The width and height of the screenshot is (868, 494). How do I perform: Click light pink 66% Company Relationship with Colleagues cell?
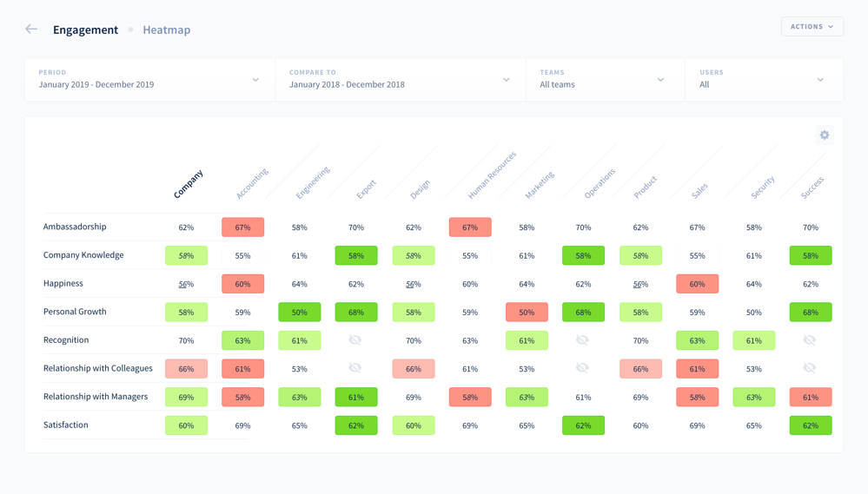186,369
